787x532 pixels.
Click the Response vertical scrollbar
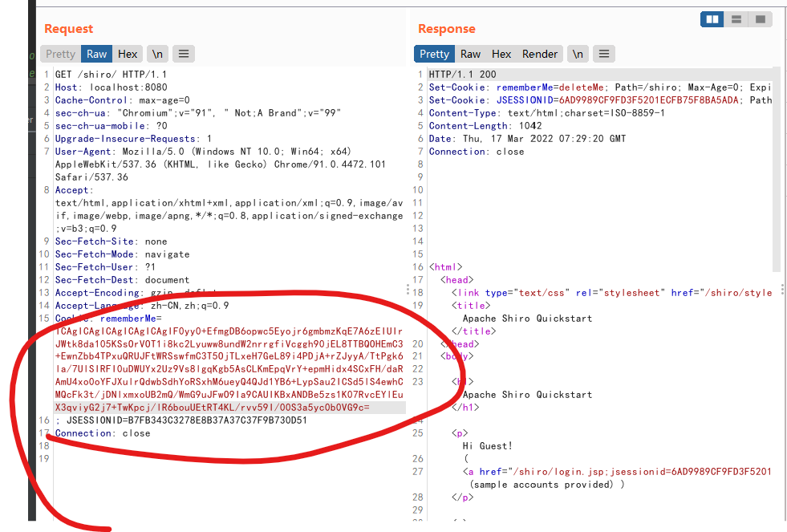777,171
